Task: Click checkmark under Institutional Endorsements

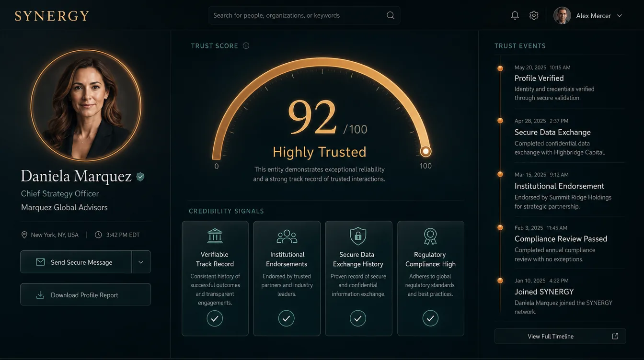Action: tap(287, 318)
